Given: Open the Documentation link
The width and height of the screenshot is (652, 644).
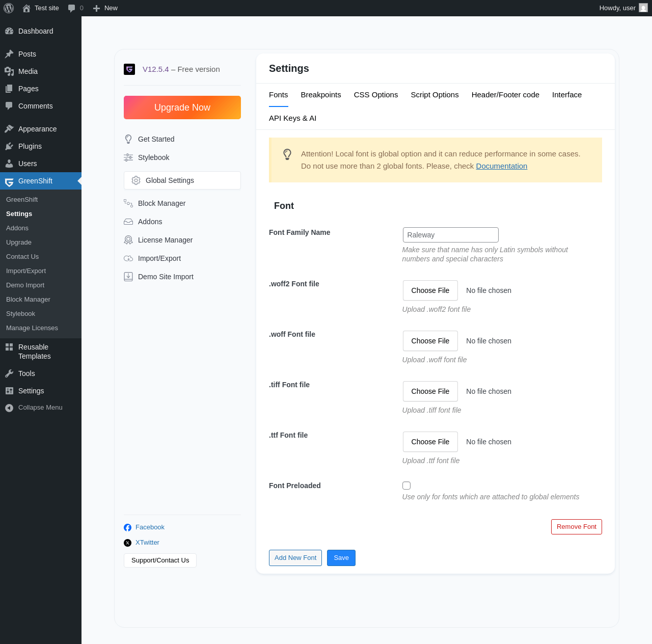Looking at the screenshot, I should [502, 166].
